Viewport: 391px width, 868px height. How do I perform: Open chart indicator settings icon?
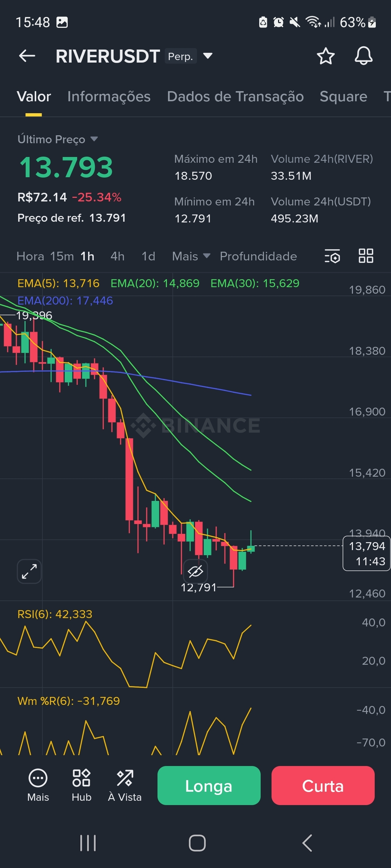click(332, 256)
